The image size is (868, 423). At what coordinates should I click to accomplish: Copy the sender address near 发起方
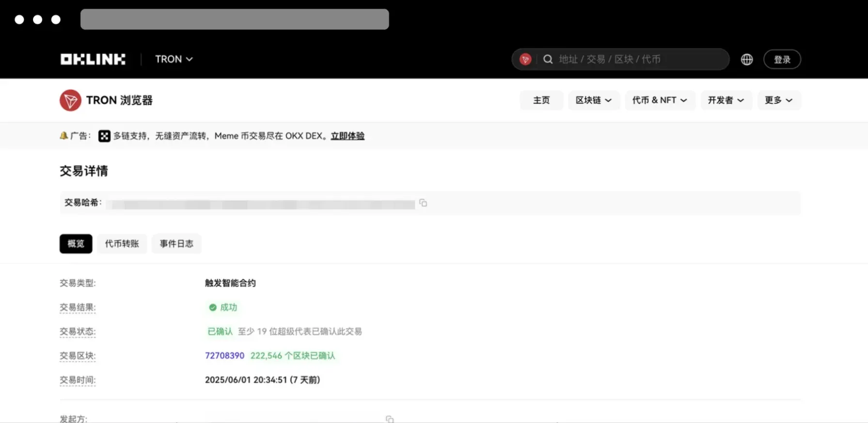390,419
